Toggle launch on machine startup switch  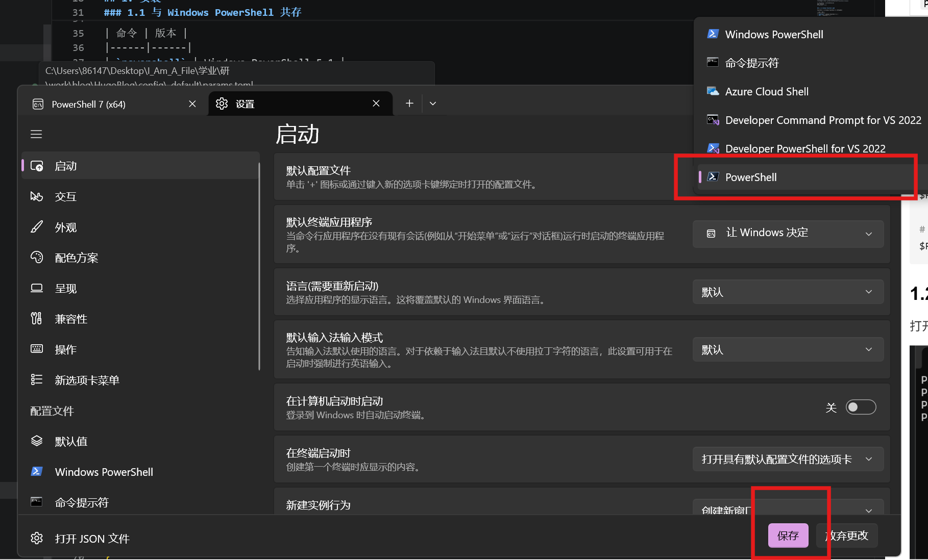[x=861, y=407]
